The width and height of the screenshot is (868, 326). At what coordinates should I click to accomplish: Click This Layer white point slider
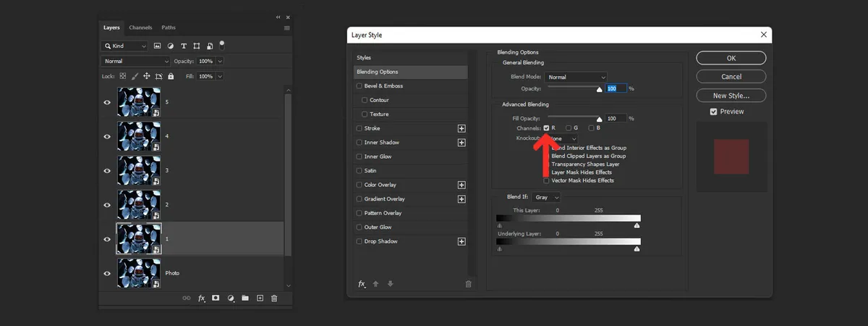coord(637,225)
